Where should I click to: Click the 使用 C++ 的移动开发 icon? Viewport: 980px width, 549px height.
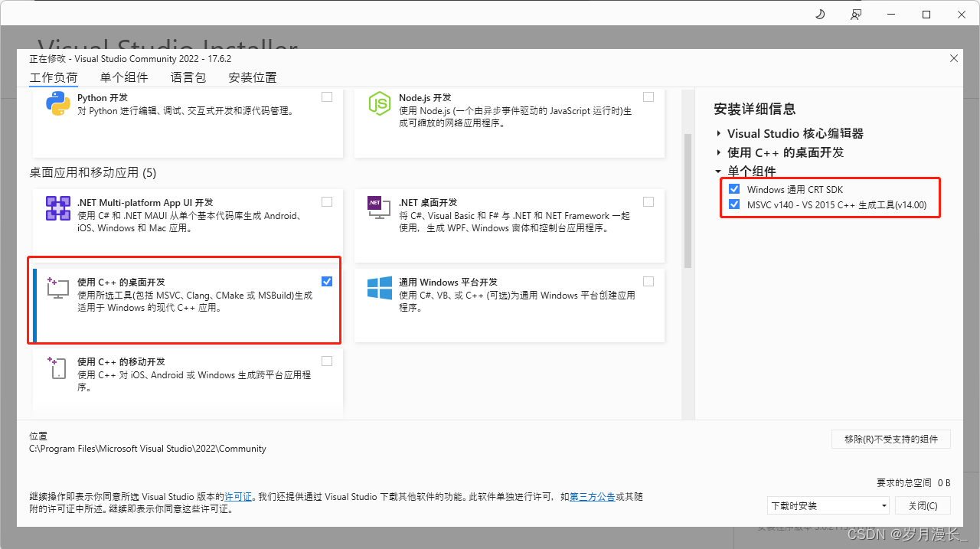tap(57, 368)
